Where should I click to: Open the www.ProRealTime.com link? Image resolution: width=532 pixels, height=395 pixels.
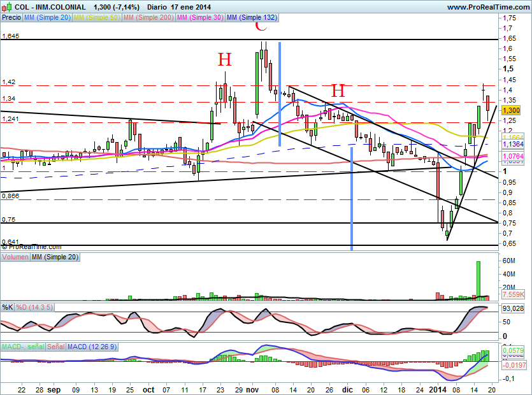(x=489, y=7)
